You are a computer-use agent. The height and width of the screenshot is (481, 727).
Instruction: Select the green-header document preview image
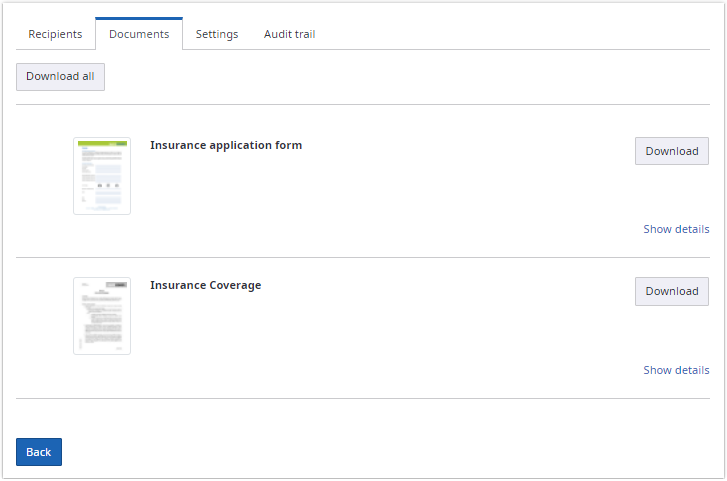click(x=102, y=176)
